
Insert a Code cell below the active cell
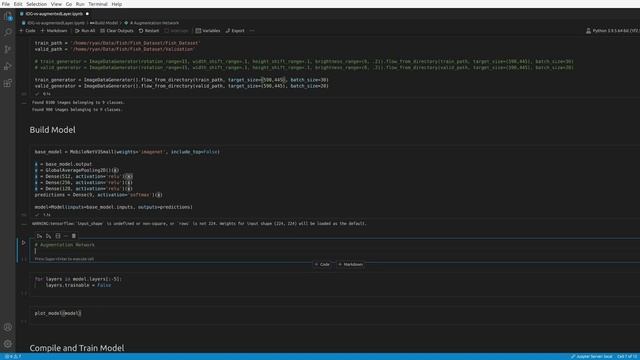(322, 264)
